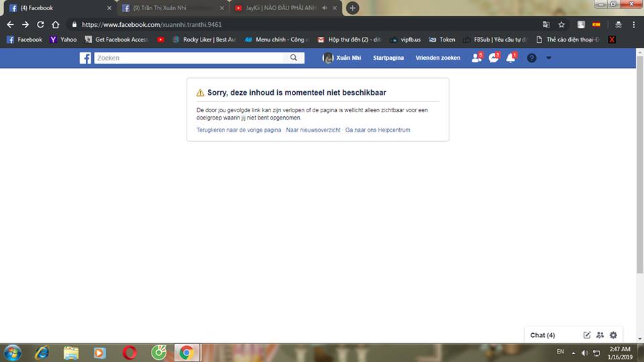
Task: Open the Chrome three-dot menu
Action: click(633, 25)
